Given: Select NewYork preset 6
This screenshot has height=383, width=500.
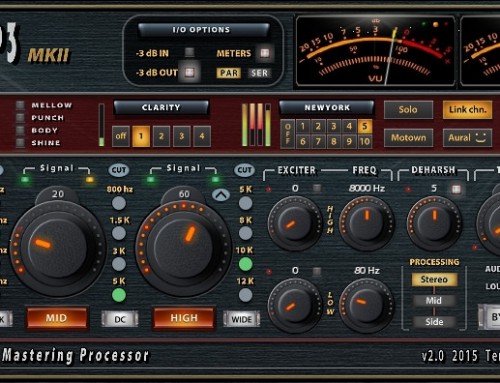Looking at the screenshot, I should (303, 141).
